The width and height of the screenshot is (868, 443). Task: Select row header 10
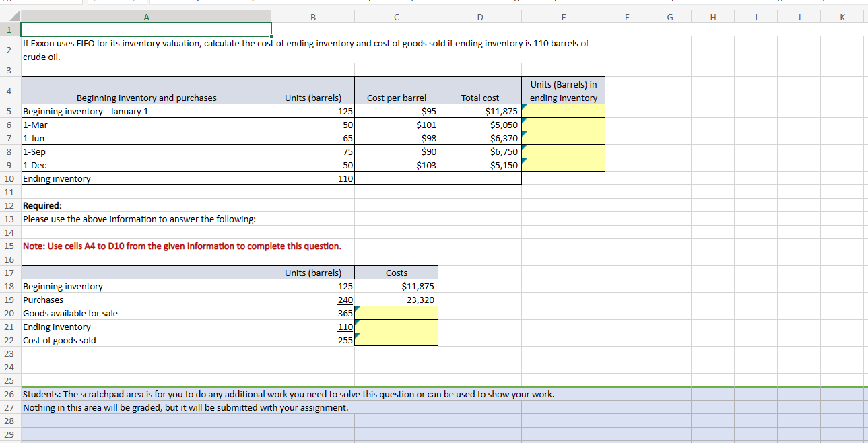9,178
